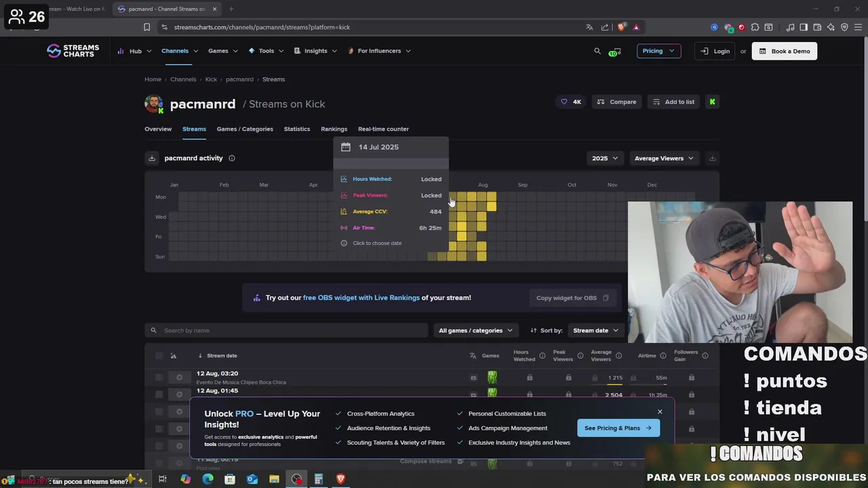
Task: Show info for Hours Watched column
Action: pyautogui.click(x=542, y=356)
